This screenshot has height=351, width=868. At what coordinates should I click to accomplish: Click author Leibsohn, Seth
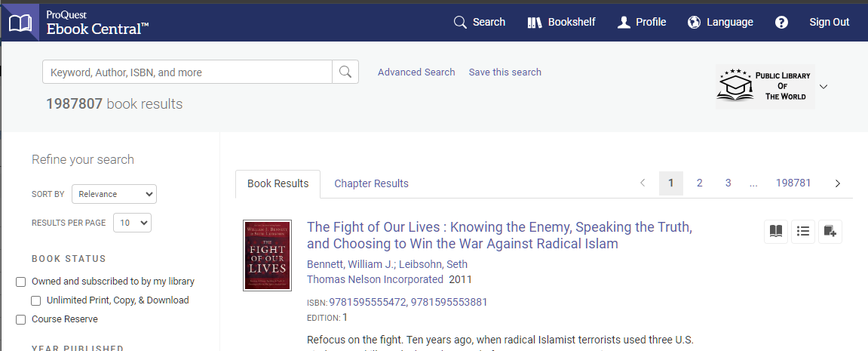tap(433, 264)
